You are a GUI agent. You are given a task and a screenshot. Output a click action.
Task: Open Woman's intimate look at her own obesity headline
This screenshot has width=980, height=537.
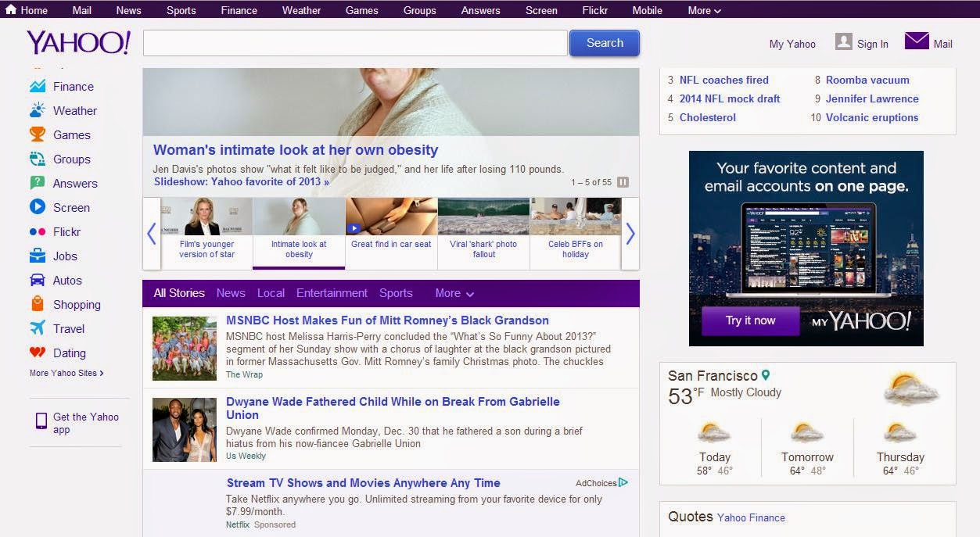coord(296,149)
